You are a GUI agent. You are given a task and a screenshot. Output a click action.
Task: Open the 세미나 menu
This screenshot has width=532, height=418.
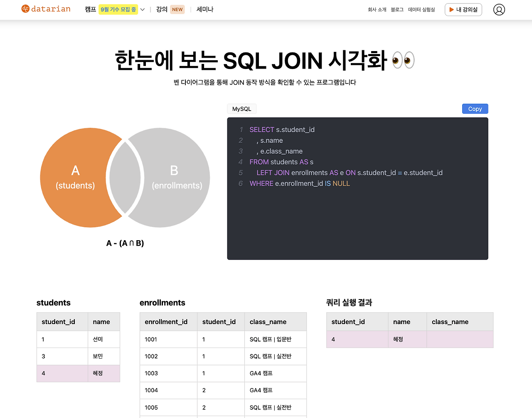[205, 9]
